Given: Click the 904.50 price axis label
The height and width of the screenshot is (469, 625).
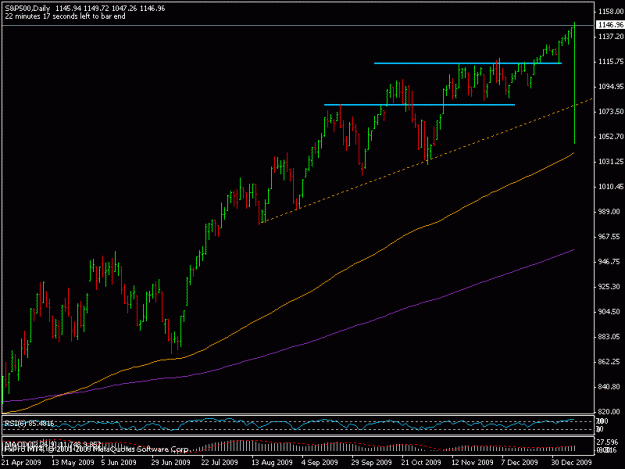Looking at the screenshot, I should tap(609, 312).
